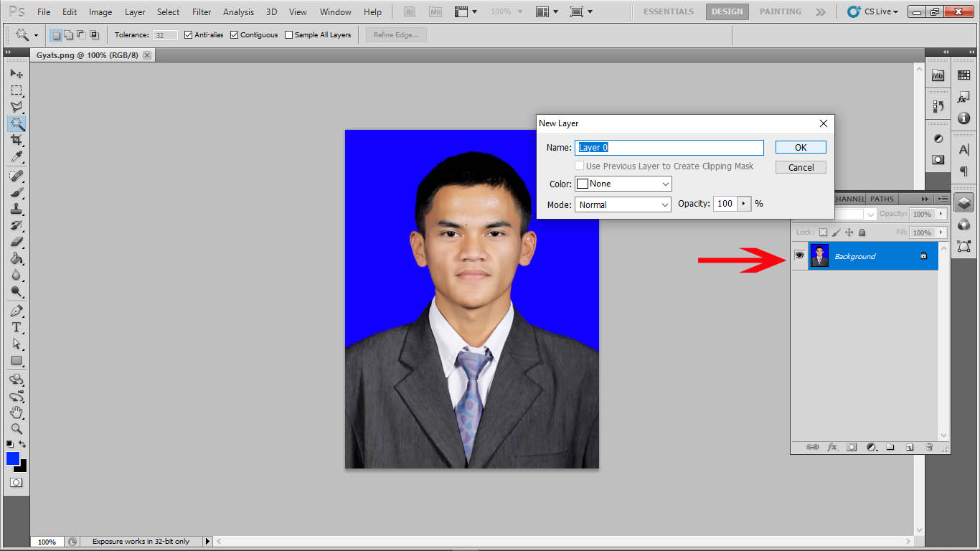Image resolution: width=980 pixels, height=551 pixels.
Task: Click swap foreground and background colors
Action: (x=22, y=445)
